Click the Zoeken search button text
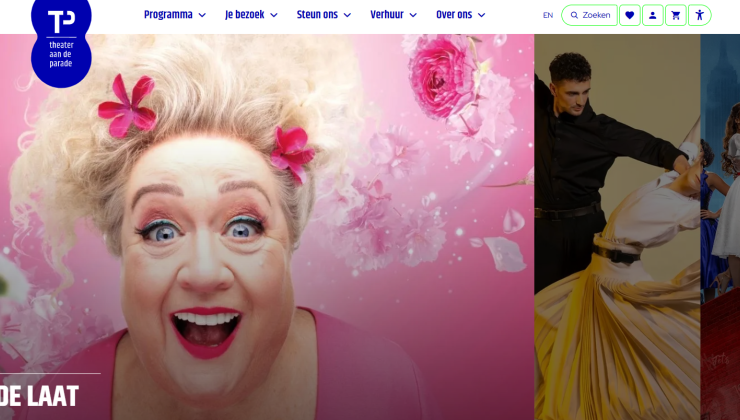This screenshot has height=420, width=740. 596,15
